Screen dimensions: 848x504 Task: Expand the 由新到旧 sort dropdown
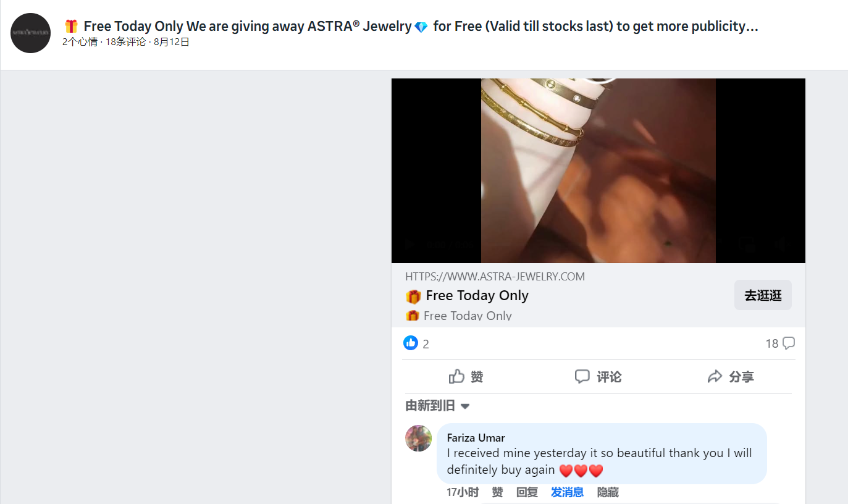[438, 406]
